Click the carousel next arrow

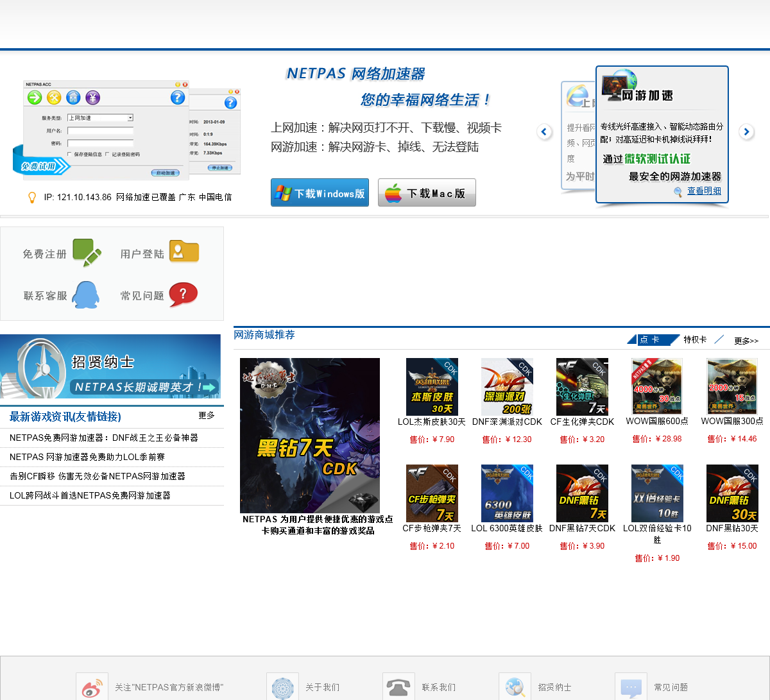click(x=746, y=132)
